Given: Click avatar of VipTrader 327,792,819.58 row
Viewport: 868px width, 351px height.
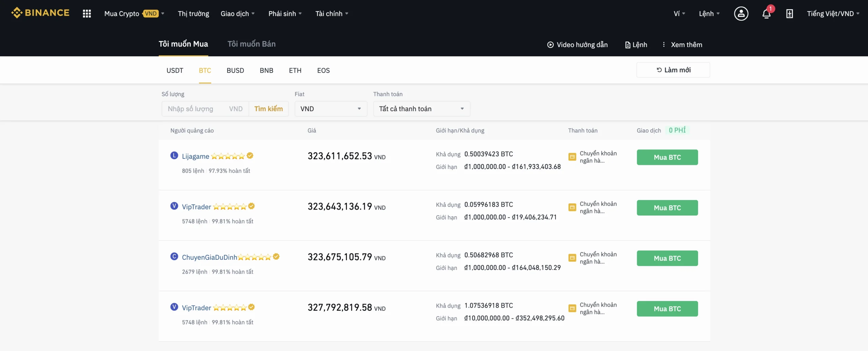Looking at the screenshot, I should tap(174, 307).
